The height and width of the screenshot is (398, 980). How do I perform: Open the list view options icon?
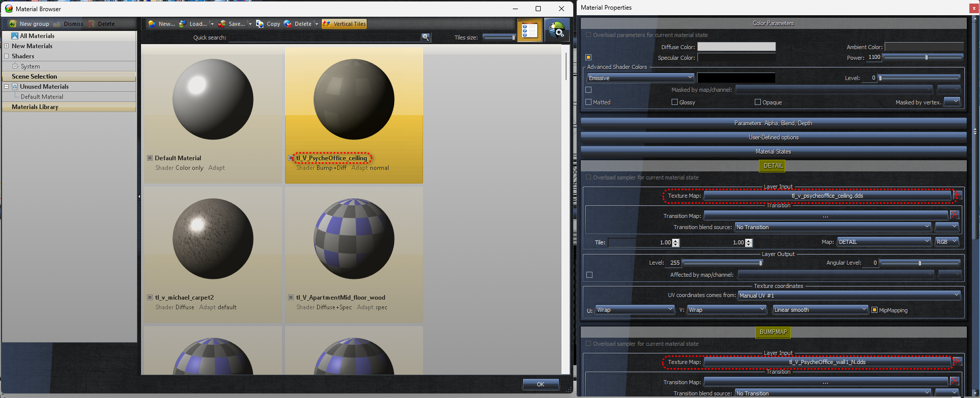[530, 30]
